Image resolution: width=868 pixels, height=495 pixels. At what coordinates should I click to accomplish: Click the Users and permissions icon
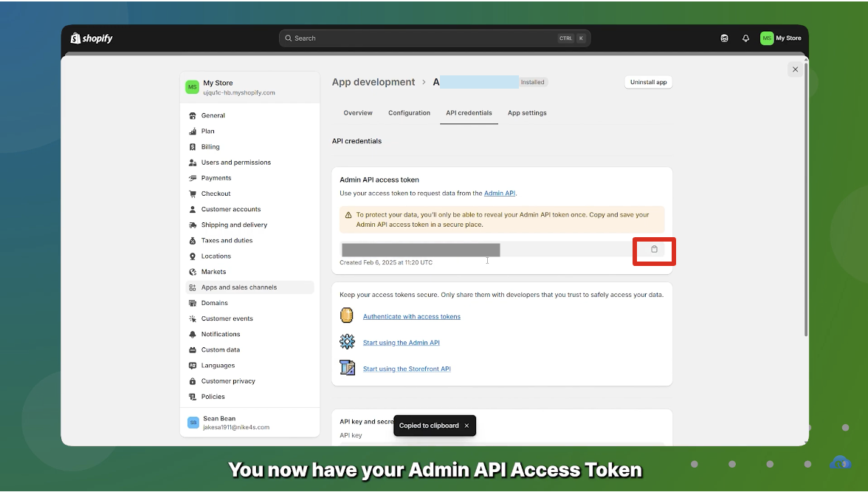[x=193, y=163]
